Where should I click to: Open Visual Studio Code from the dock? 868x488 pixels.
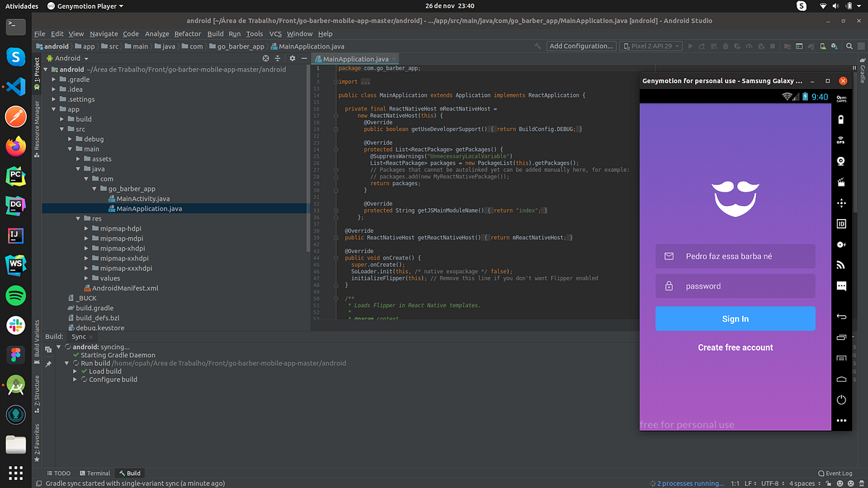16,87
